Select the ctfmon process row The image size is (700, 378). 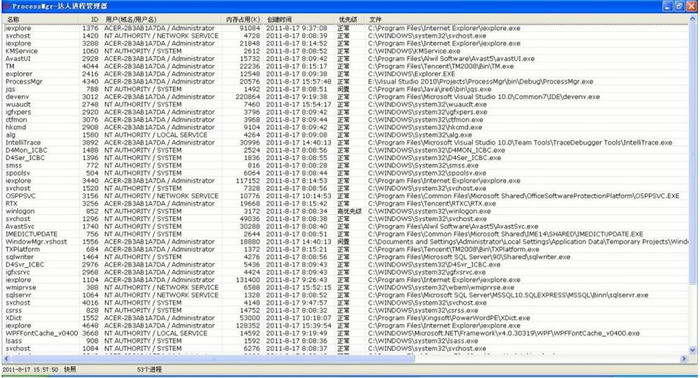click(346, 120)
